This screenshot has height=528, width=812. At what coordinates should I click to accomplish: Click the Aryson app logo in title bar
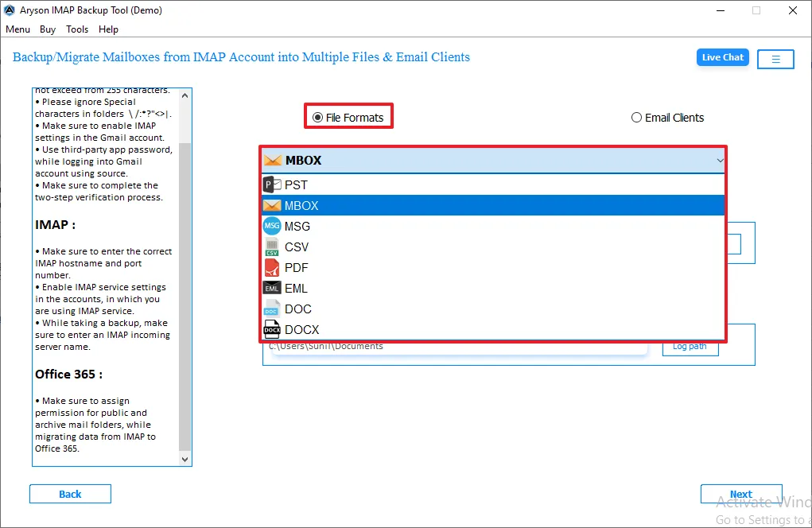(x=10, y=10)
